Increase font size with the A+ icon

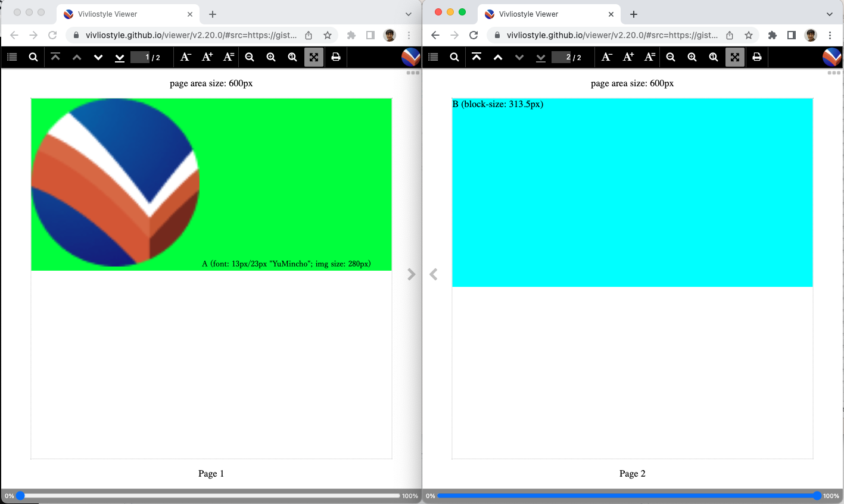click(207, 57)
